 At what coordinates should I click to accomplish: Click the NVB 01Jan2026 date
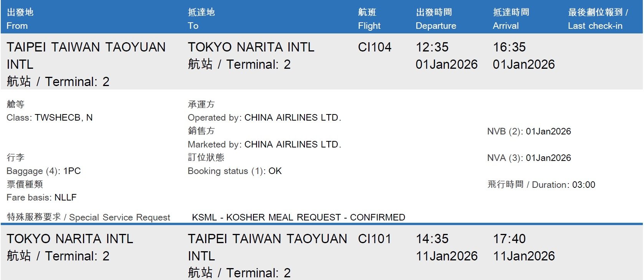point(548,131)
